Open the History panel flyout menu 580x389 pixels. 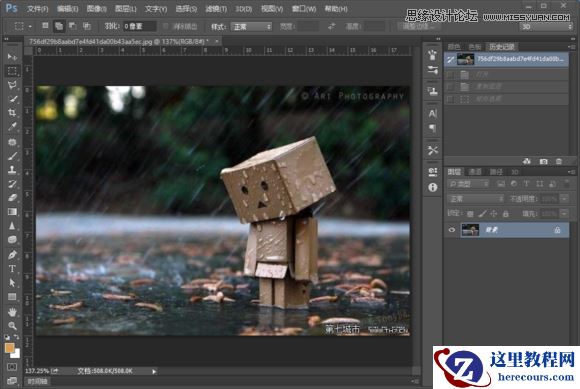click(x=571, y=47)
